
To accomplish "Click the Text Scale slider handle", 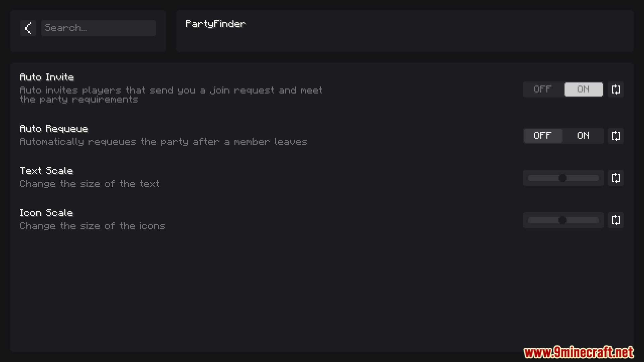I will [562, 178].
